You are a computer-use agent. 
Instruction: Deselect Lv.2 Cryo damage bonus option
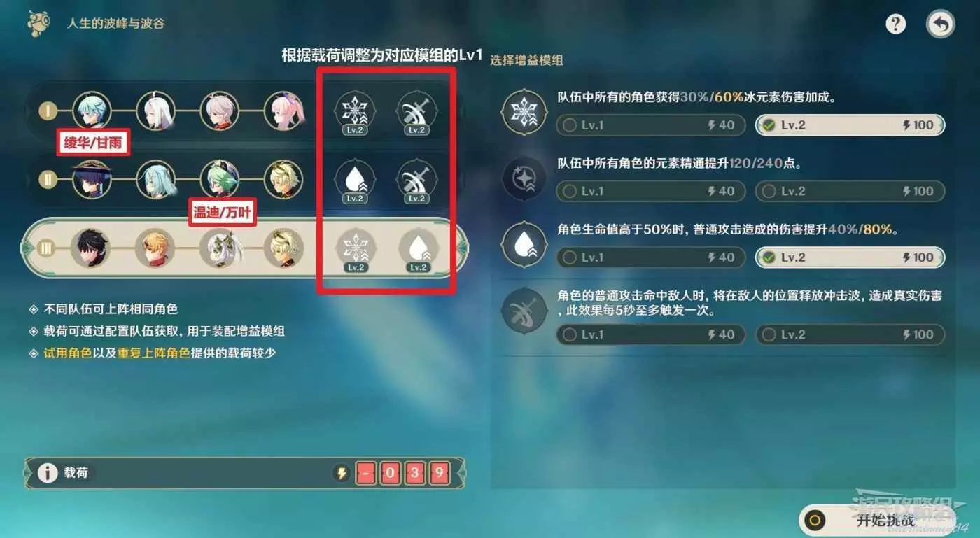pos(850,125)
